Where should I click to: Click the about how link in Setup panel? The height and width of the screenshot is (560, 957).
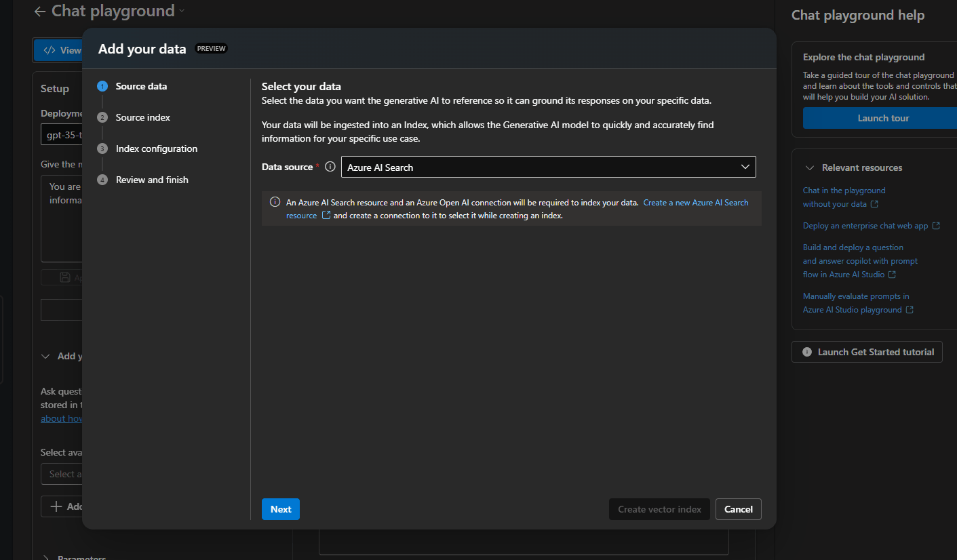click(x=62, y=418)
